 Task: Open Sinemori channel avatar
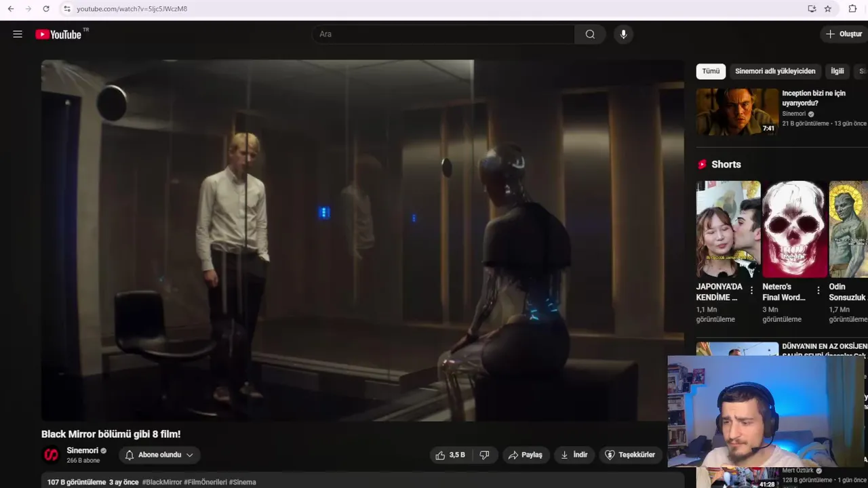pyautogui.click(x=51, y=455)
